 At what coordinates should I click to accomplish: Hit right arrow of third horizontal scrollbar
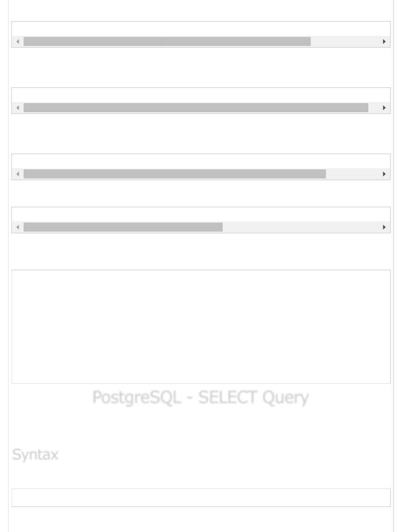click(384, 174)
